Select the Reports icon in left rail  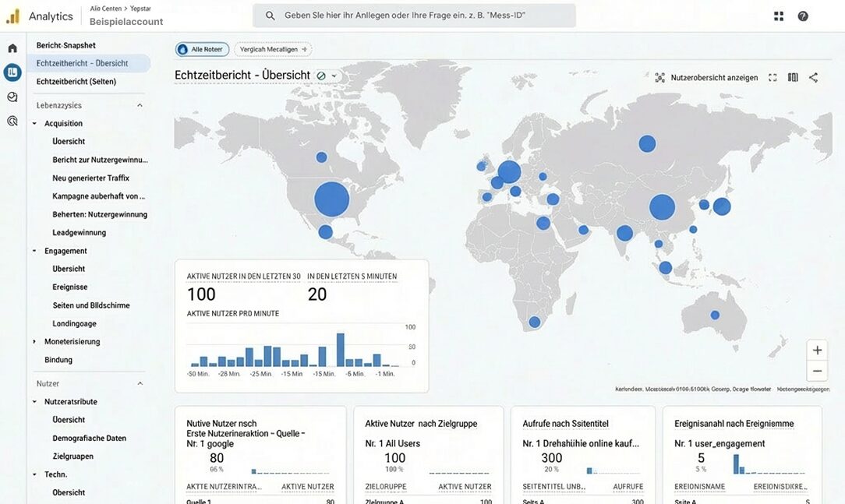[12, 72]
